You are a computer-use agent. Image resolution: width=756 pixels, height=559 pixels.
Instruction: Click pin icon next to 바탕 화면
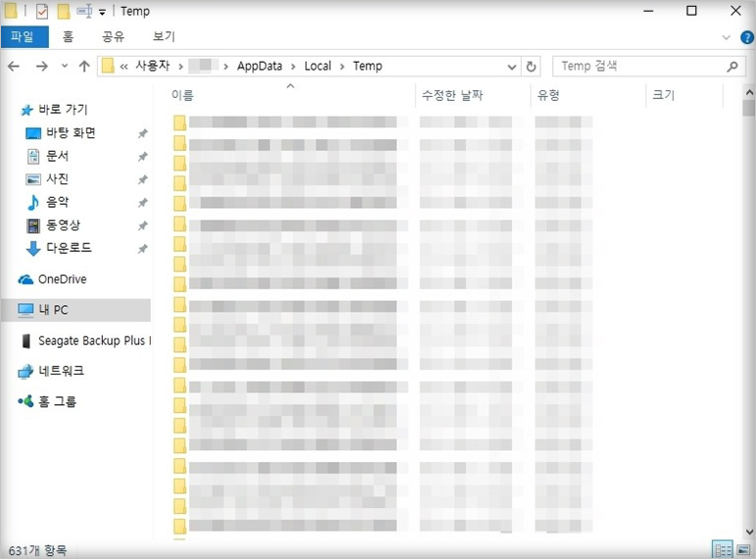[x=143, y=133]
